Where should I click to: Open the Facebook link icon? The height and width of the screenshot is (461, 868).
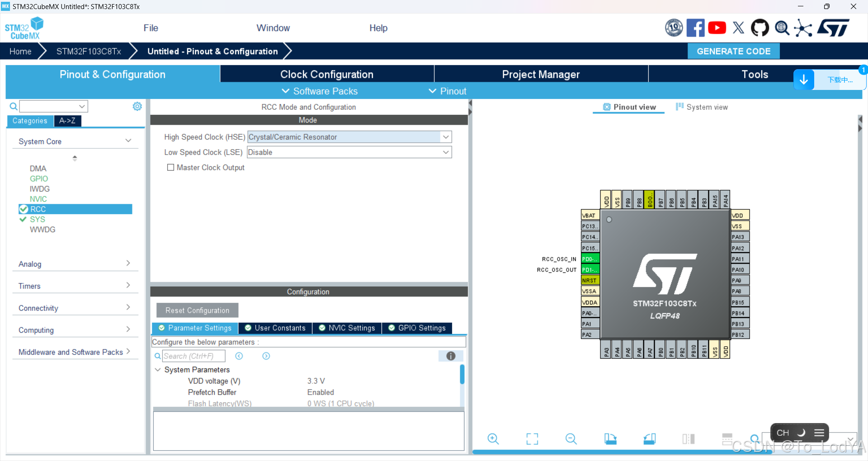(x=695, y=28)
